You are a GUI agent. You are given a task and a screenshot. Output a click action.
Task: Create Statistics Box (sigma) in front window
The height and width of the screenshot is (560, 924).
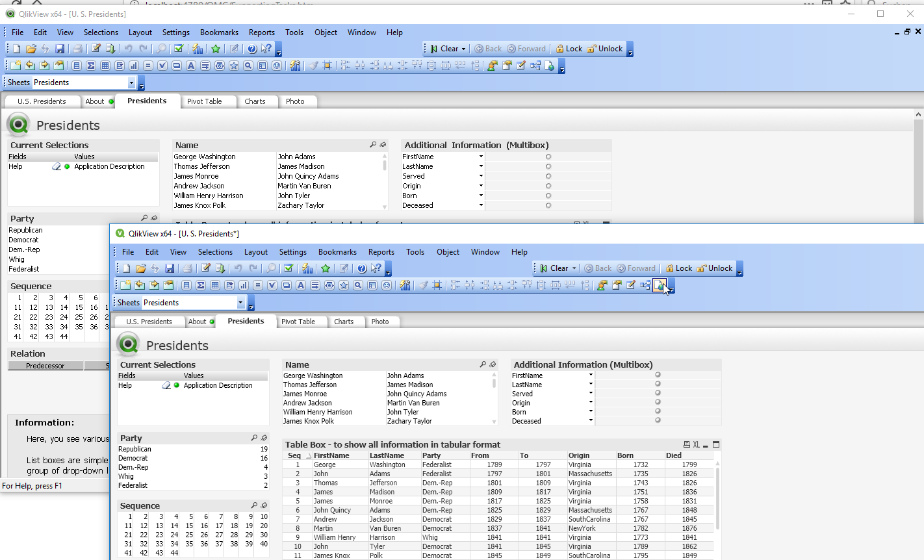pyautogui.click(x=201, y=285)
